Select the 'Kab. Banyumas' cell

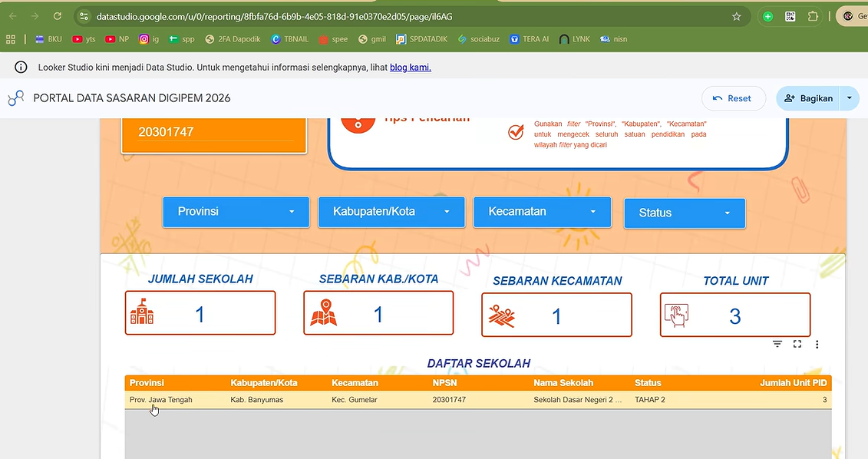(257, 400)
